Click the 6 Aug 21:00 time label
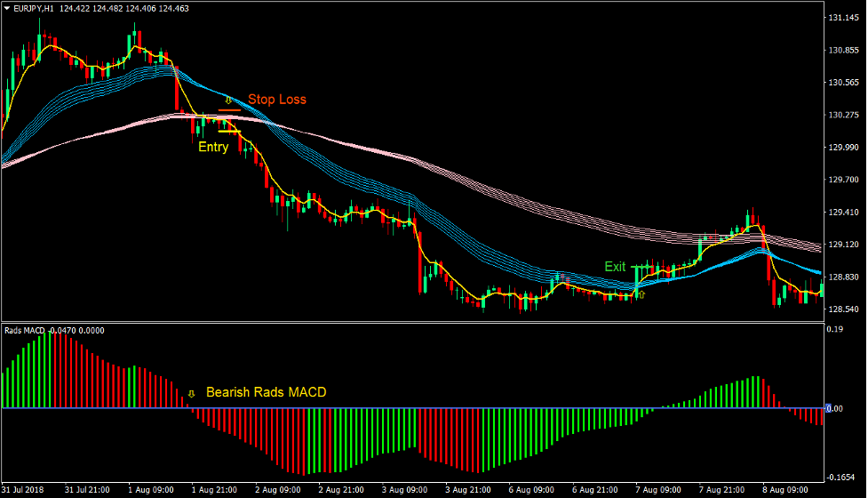868x498 pixels. (595, 490)
